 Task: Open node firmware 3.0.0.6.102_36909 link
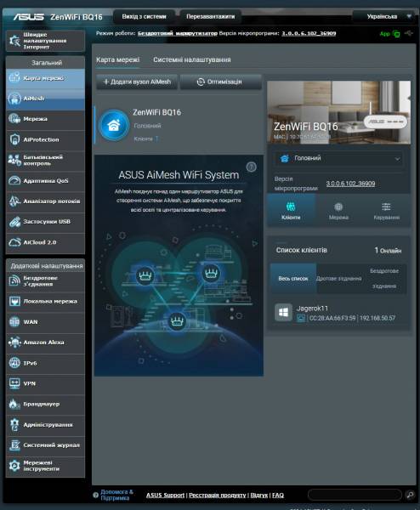point(350,184)
